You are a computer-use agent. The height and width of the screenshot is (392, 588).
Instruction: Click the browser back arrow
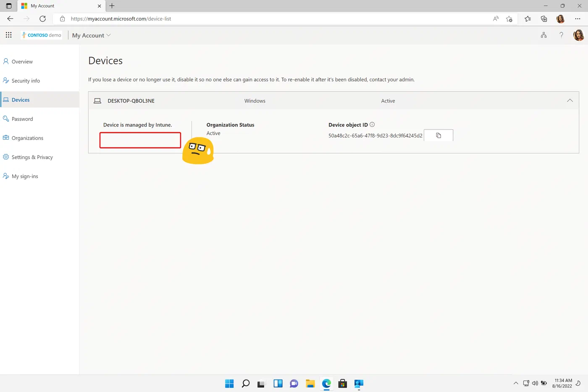(10, 18)
